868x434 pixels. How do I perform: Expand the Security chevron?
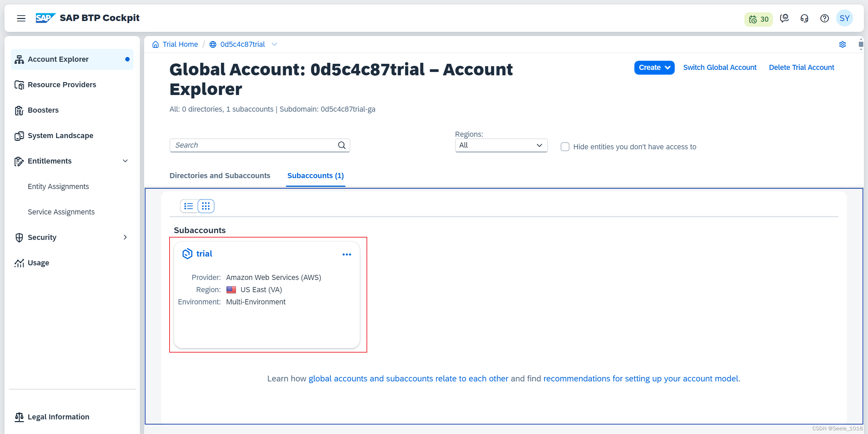[x=125, y=237]
